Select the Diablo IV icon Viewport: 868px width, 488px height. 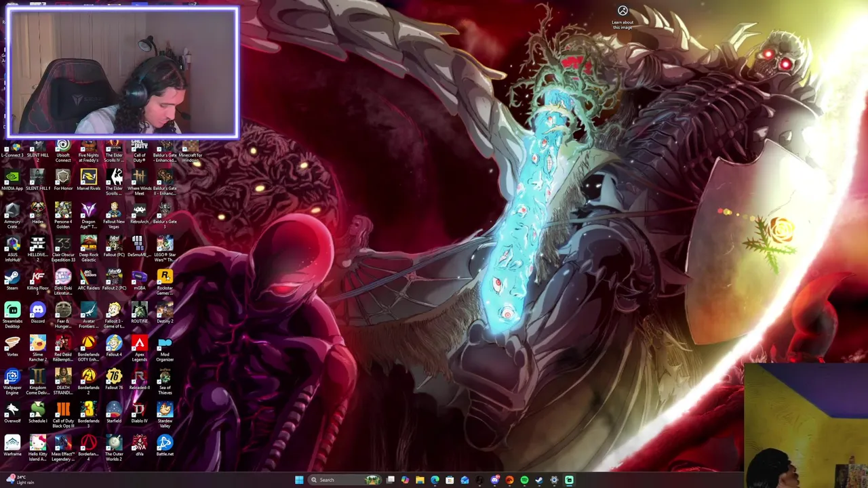(139, 413)
